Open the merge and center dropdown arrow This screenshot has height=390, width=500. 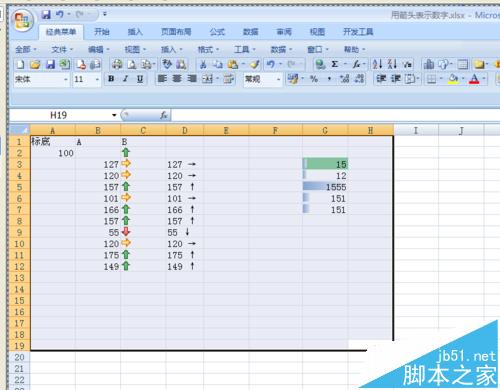[217, 79]
